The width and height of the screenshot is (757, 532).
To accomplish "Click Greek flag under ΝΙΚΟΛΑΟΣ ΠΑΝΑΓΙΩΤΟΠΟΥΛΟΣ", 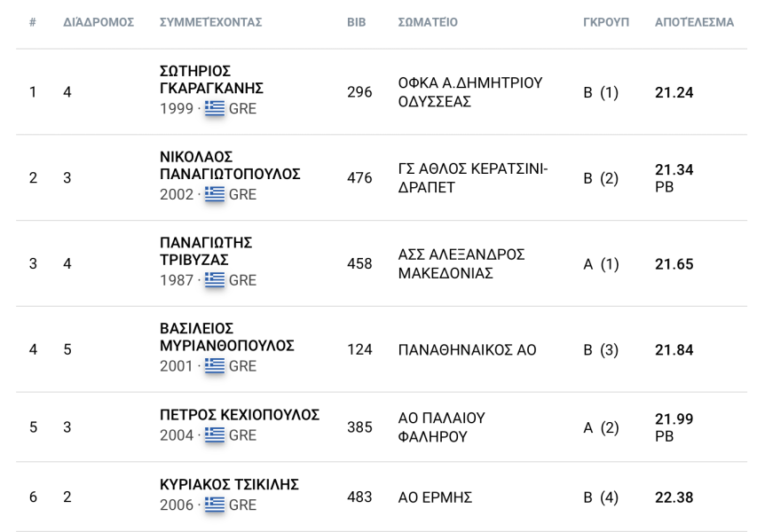I will pyautogui.click(x=214, y=194).
